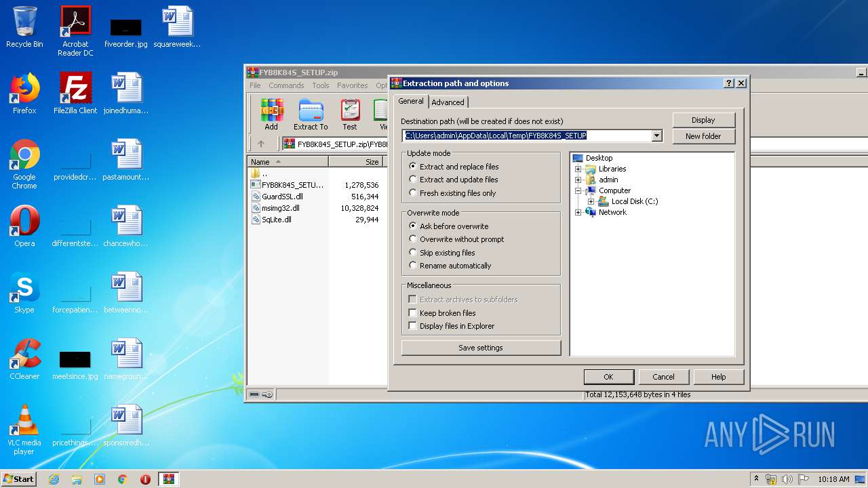Open VLC media player desktop shortcut
The width and height of the screenshot is (868, 488).
(24, 430)
